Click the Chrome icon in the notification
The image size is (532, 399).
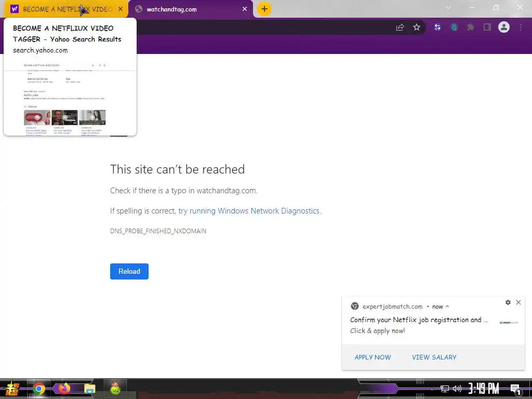tap(354, 306)
